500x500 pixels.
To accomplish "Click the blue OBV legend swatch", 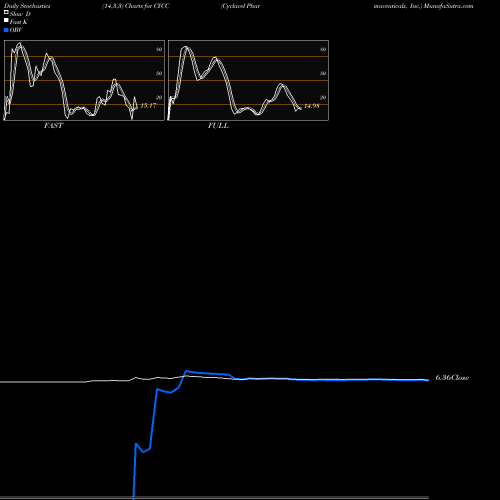I will tap(6, 30).
